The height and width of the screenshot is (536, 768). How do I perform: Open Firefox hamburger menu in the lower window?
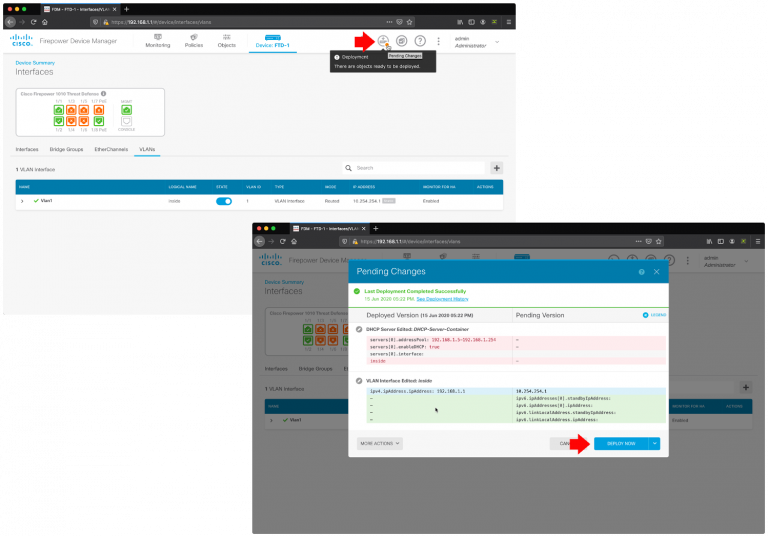[x=757, y=242]
